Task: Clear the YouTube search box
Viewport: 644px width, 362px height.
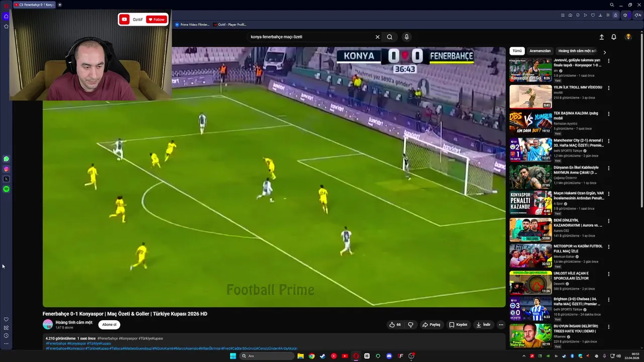Action: pos(377,37)
